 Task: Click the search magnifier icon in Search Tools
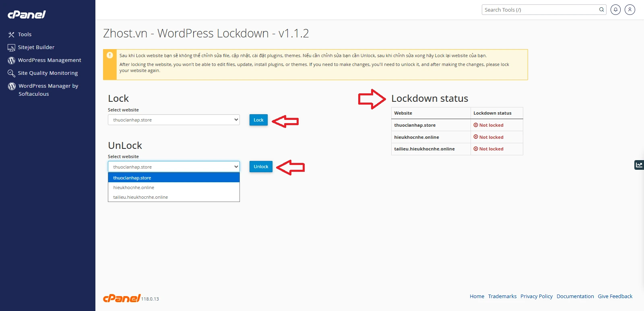coord(601,10)
